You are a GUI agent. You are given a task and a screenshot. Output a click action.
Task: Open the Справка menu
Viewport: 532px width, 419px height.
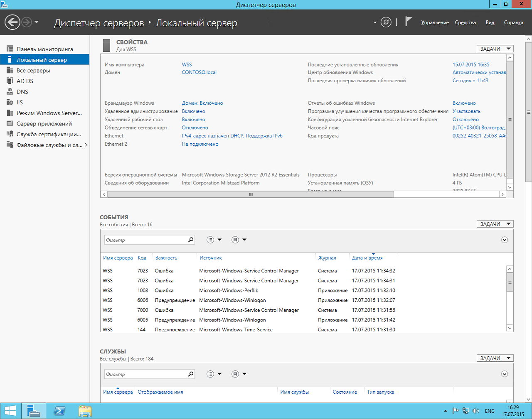click(x=513, y=22)
